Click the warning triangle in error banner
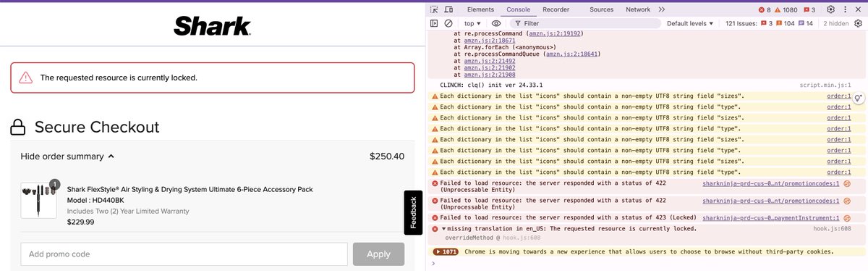 (26, 78)
